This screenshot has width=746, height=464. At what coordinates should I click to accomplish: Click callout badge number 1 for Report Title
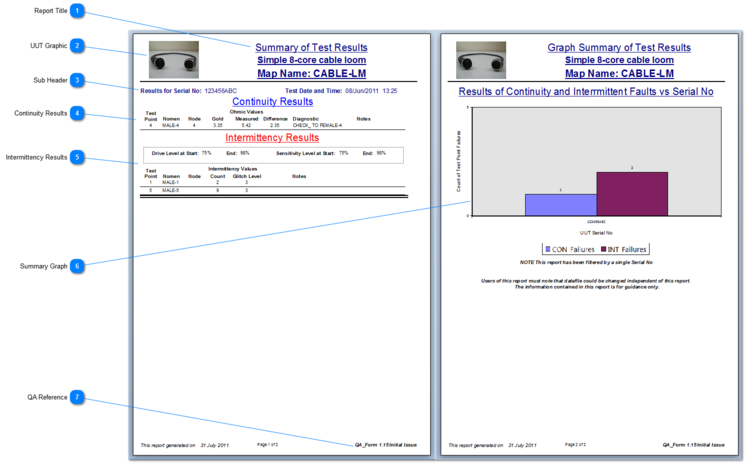(x=77, y=11)
